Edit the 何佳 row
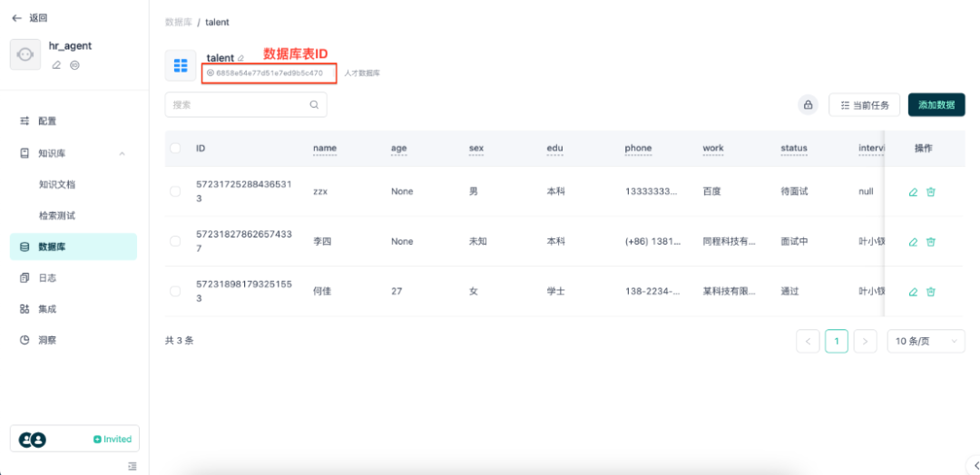Viewport: 980px width, 475px height. (x=913, y=292)
